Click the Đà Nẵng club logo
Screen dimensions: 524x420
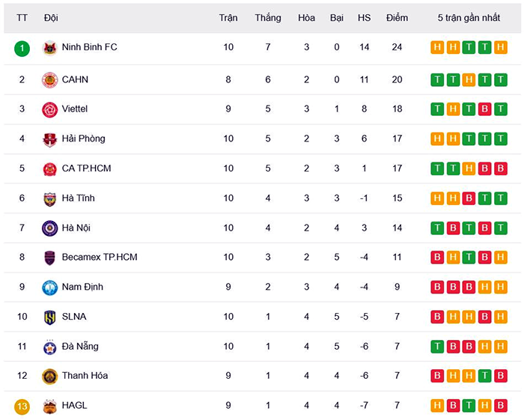pos(49,347)
